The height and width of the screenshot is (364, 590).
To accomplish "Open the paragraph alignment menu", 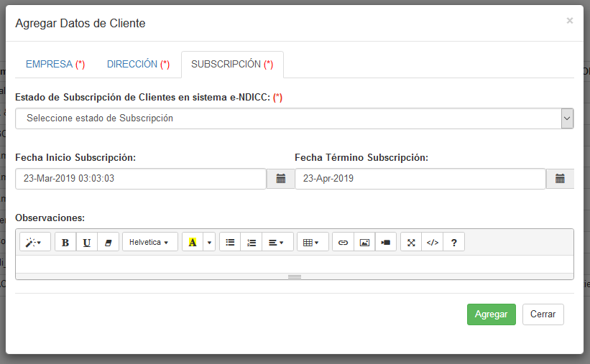I will tap(277, 243).
